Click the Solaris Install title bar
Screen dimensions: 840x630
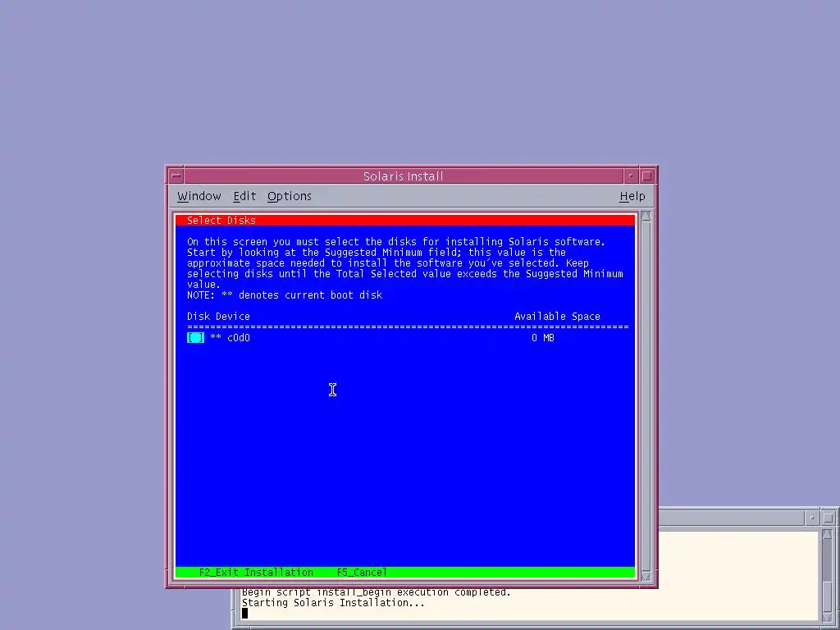coord(404,176)
